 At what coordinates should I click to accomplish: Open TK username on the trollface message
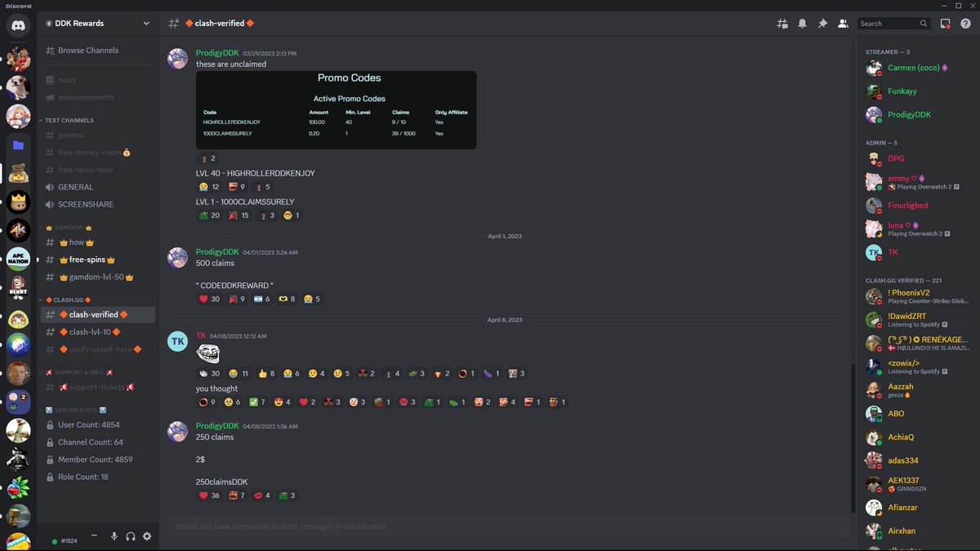pyautogui.click(x=201, y=335)
